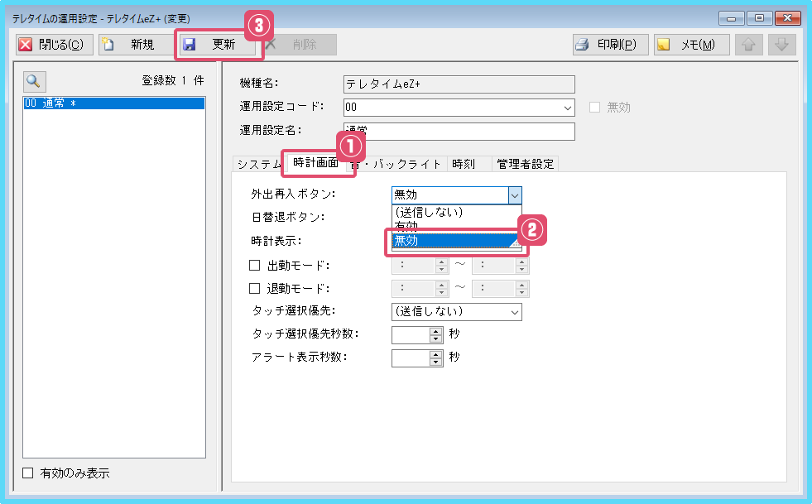Click the 運用設定名 text field
The height and width of the screenshot is (504, 812).
tap(459, 132)
